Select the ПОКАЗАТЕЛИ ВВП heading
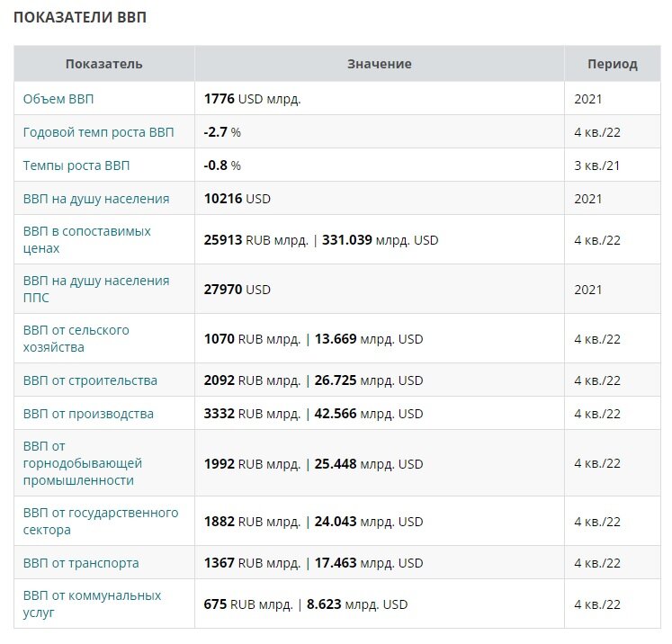 click(80, 17)
